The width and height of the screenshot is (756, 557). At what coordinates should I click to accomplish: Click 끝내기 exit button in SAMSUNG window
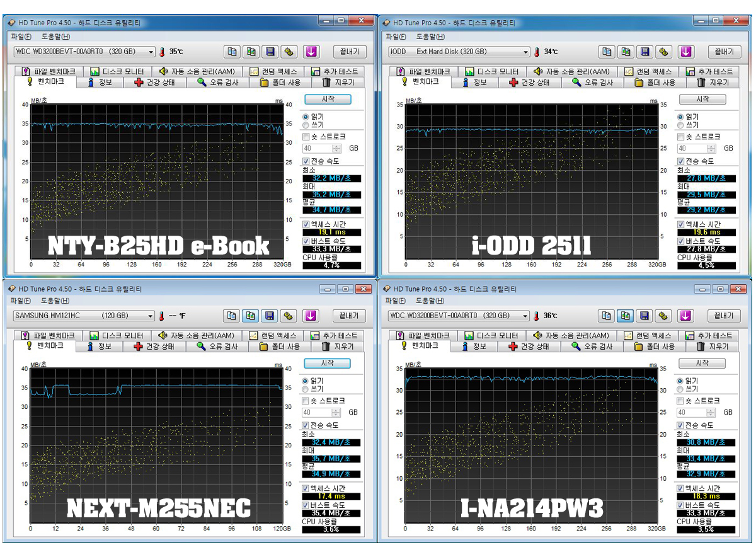(x=348, y=316)
